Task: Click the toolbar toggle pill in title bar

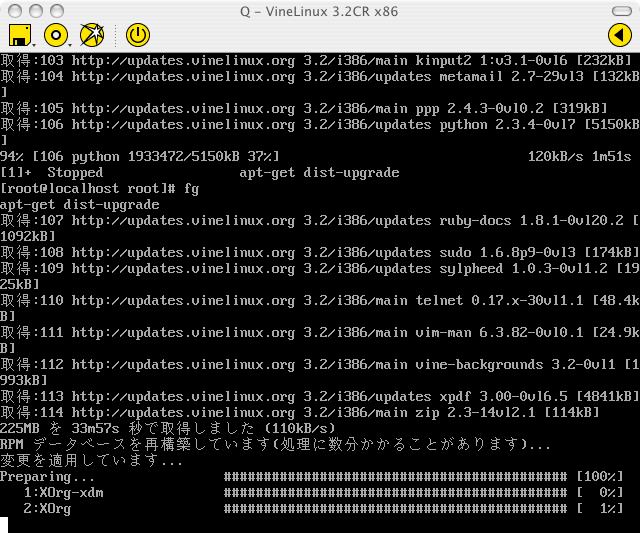Action: pyautogui.click(x=622, y=11)
